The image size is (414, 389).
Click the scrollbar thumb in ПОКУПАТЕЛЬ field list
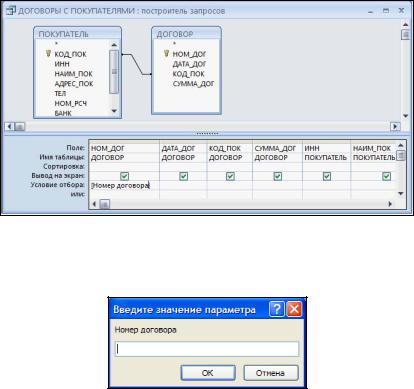point(114,72)
